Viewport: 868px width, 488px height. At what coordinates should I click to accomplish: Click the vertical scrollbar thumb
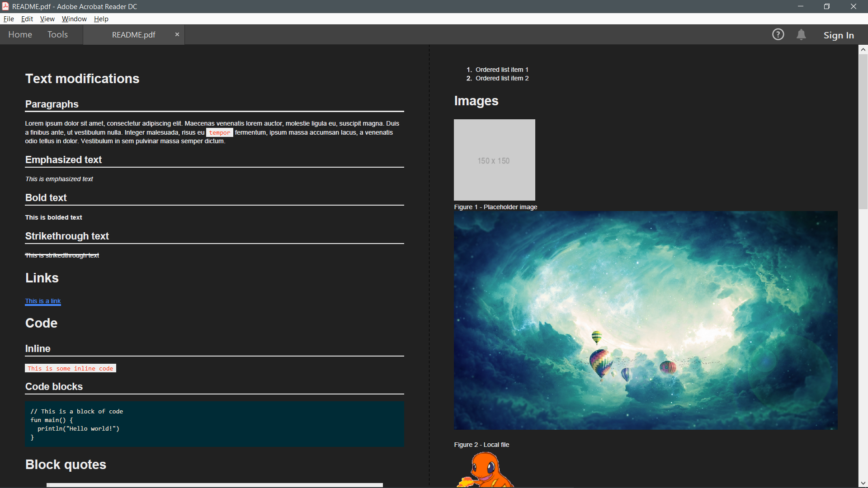click(863, 131)
